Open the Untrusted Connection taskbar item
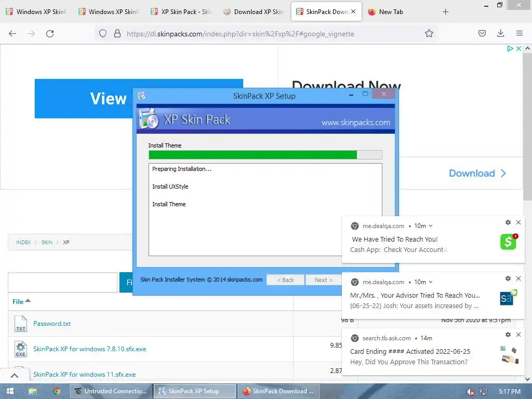532x399 pixels. (x=111, y=391)
